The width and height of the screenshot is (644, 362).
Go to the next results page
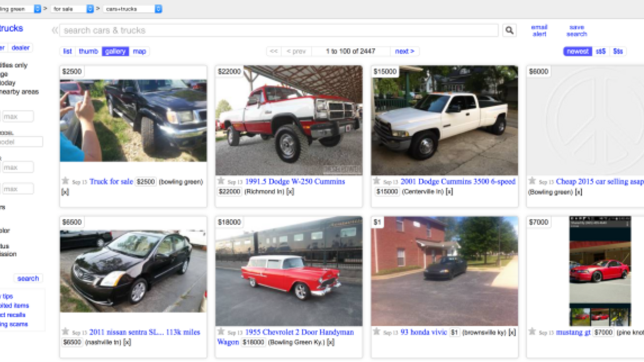pos(405,51)
